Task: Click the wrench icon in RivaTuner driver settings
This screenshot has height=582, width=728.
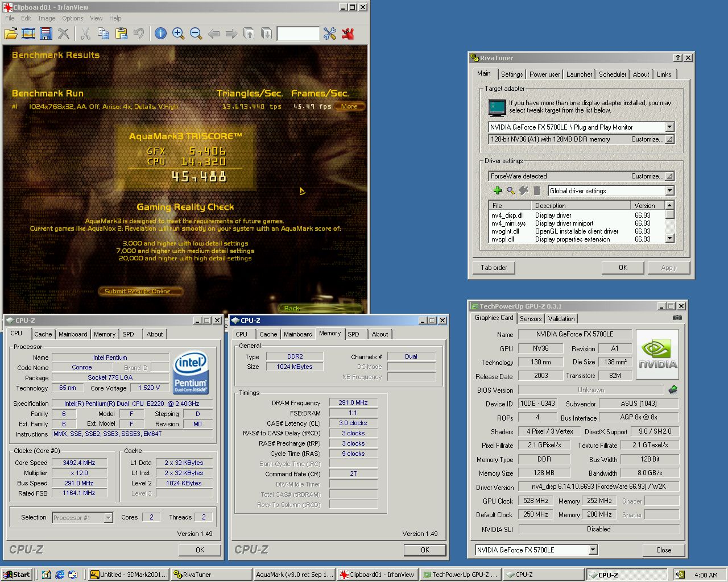Action: click(x=523, y=190)
